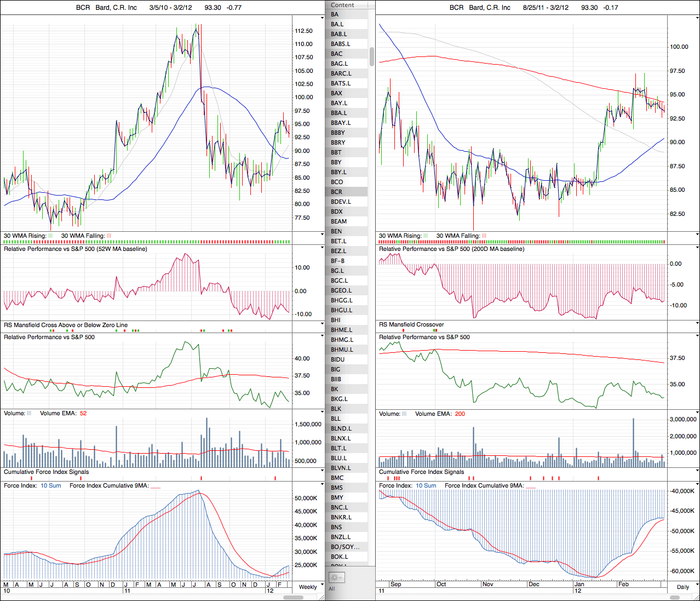Open daily price chart panel options arrow
The height and width of the screenshot is (601, 700).
[x=697, y=18]
